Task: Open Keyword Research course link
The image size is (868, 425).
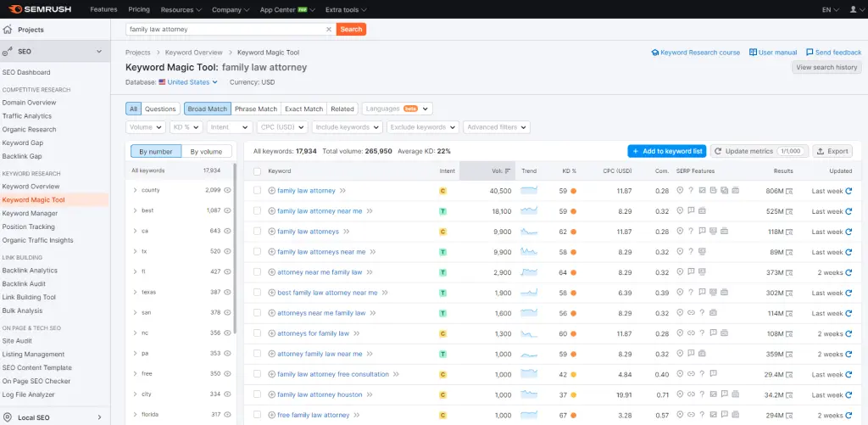Action: (696, 53)
